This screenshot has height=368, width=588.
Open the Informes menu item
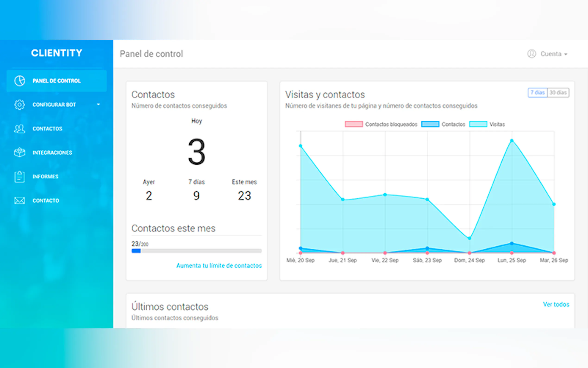[x=45, y=176]
